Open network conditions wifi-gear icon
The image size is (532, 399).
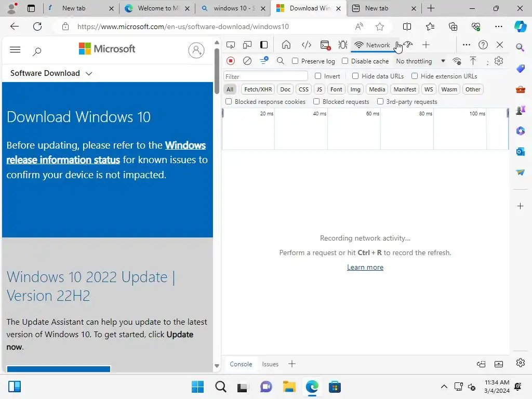[457, 61]
